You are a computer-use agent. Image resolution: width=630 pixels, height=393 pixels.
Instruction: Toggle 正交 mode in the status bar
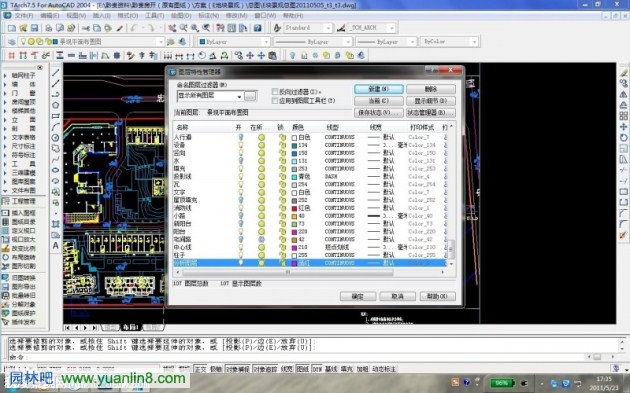pos(200,369)
